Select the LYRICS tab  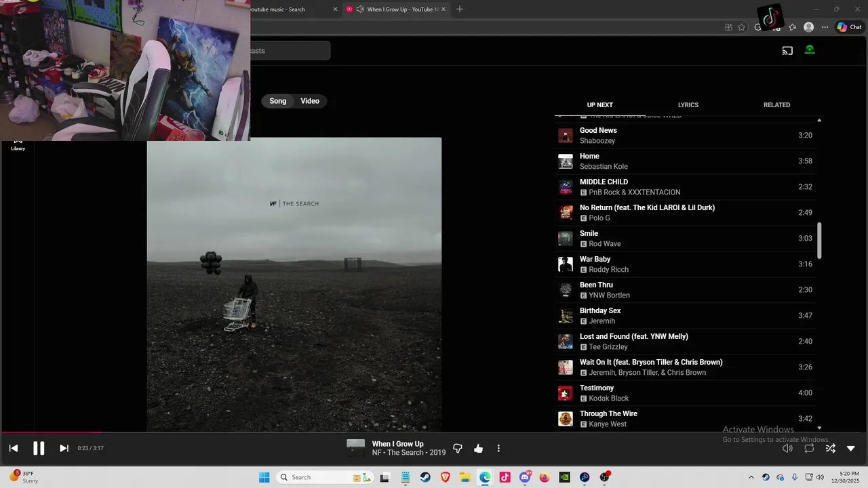pos(688,105)
